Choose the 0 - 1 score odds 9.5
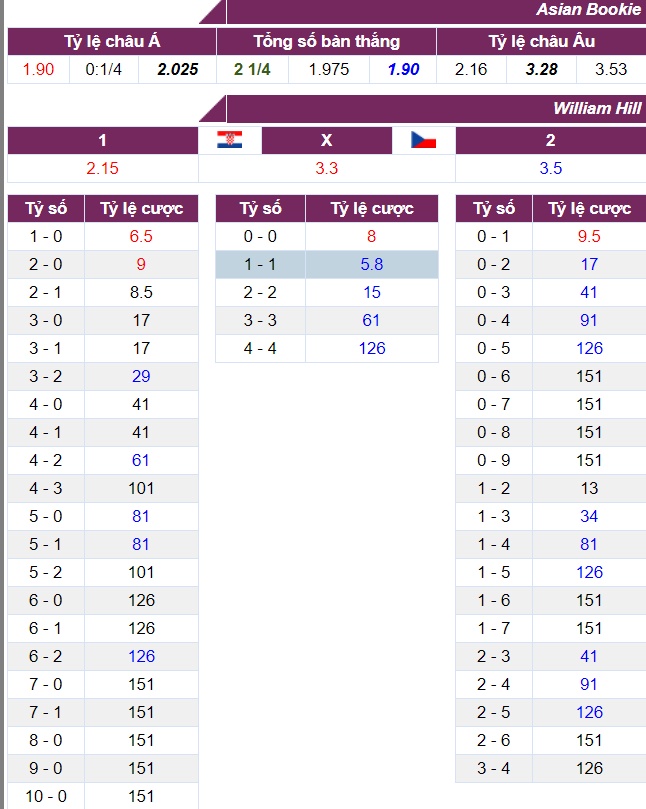Viewport: 646px width, 809px height. 589,236
